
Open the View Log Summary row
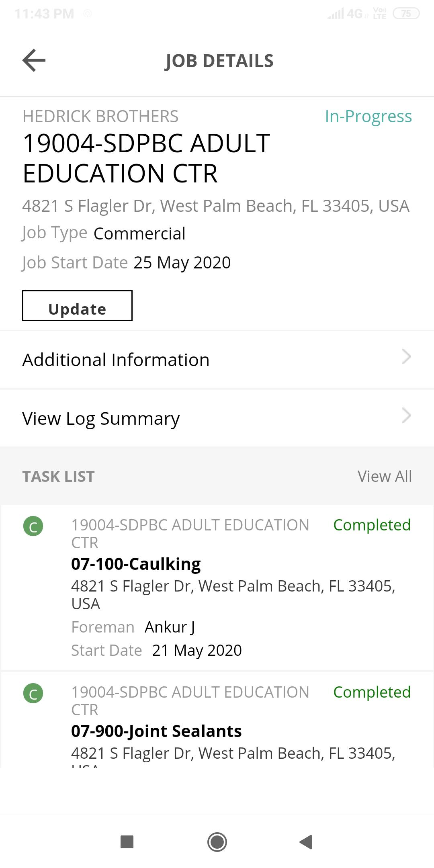coord(217,418)
